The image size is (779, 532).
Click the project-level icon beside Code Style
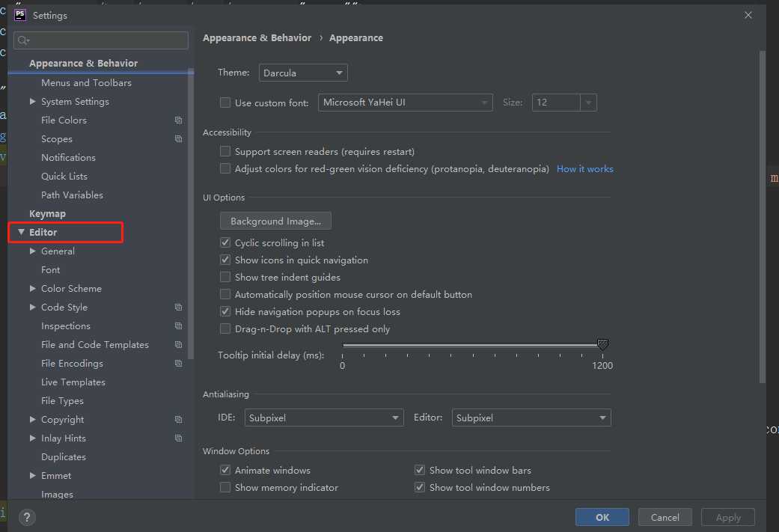[178, 308]
